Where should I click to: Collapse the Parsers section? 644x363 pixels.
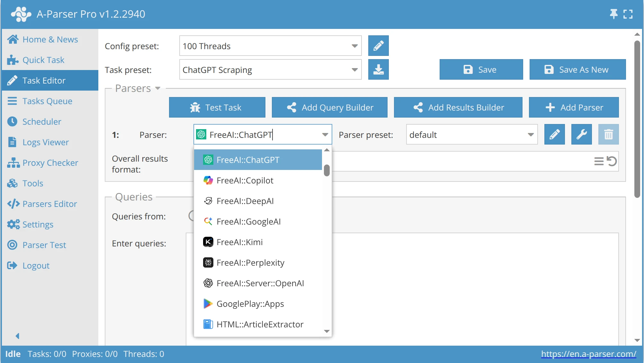pos(157,88)
